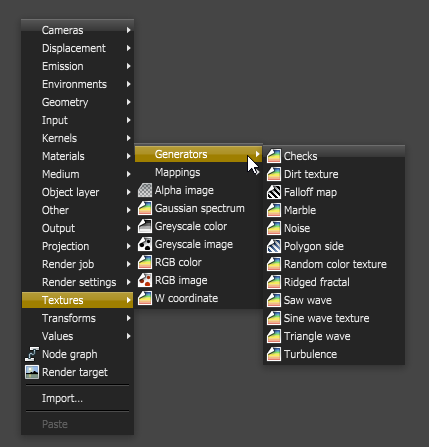Pick the Gaussian spectrum texture entry
429x447 pixels.
click(199, 208)
